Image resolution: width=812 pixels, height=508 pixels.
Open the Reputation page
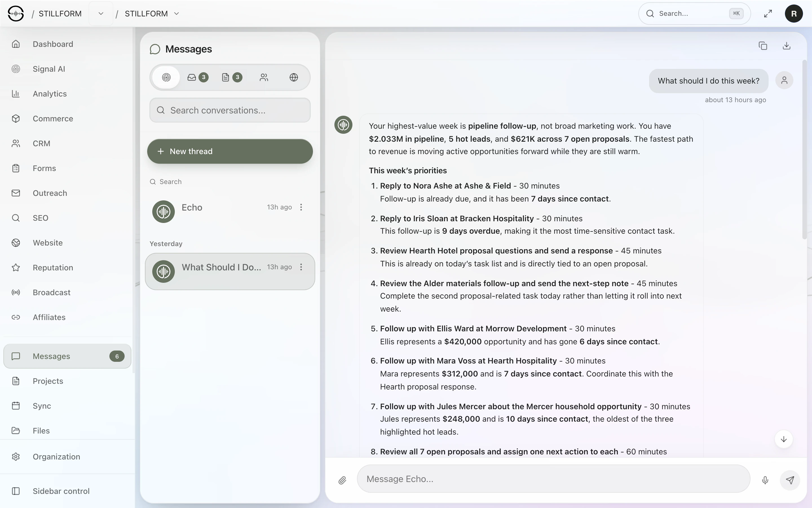coord(67,268)
